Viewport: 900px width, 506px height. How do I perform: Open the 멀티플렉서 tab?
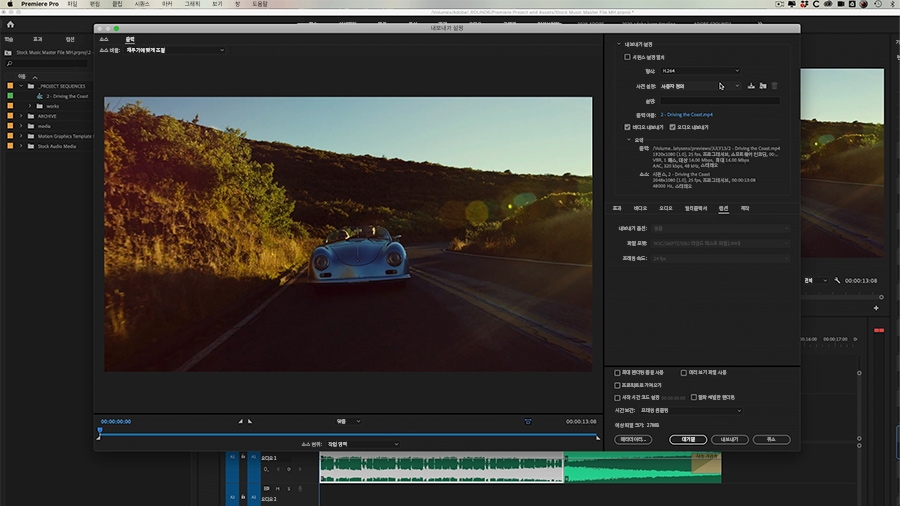[695, 208]
